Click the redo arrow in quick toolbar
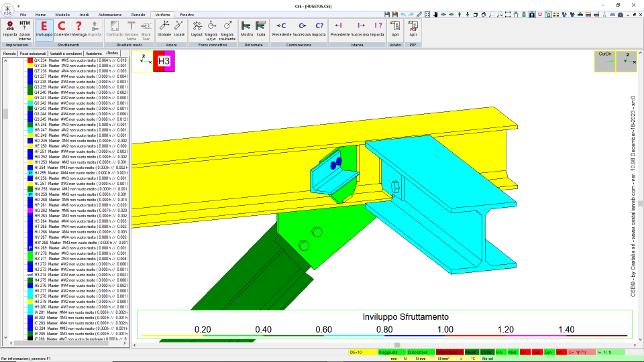644x362 pixels. tap(411, 14)
